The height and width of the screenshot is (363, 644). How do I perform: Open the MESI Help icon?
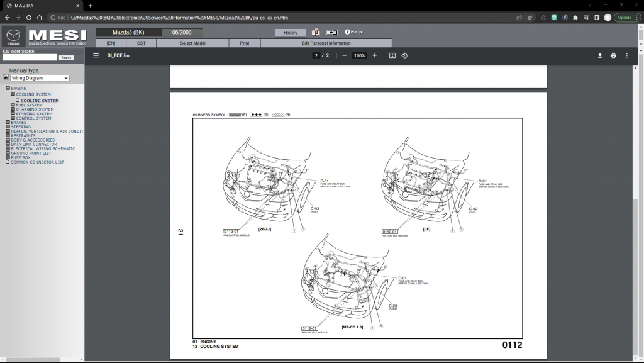point(353,32)
